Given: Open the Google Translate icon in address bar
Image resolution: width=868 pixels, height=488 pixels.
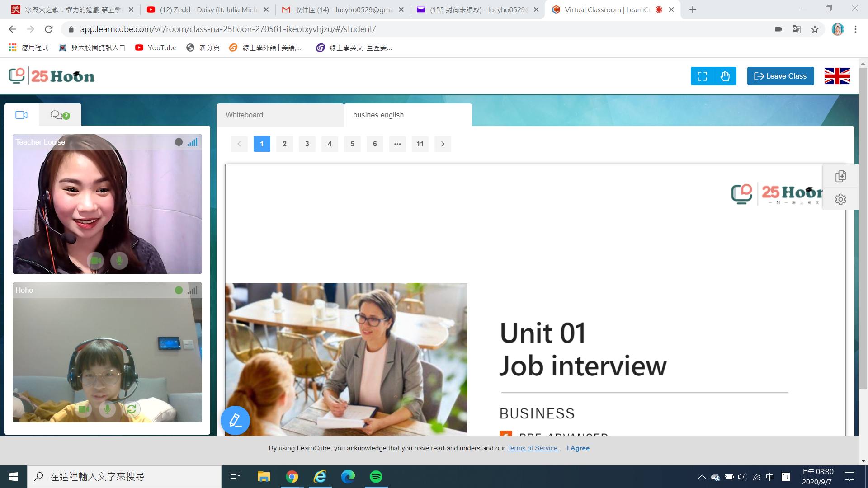Looking at the screenshot, I should pos(797,29).
